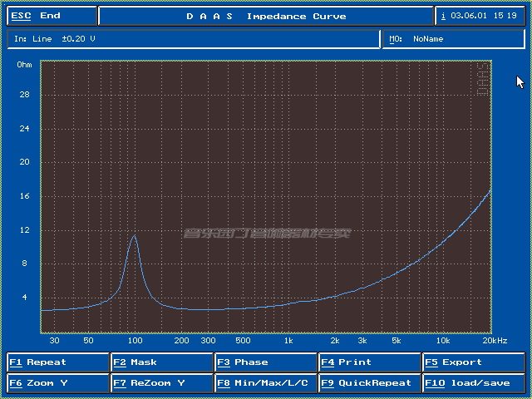This screenshot has width=532, height=399.
Task: Click the 200 frequency axis label
Action: [x=181, y=340]
